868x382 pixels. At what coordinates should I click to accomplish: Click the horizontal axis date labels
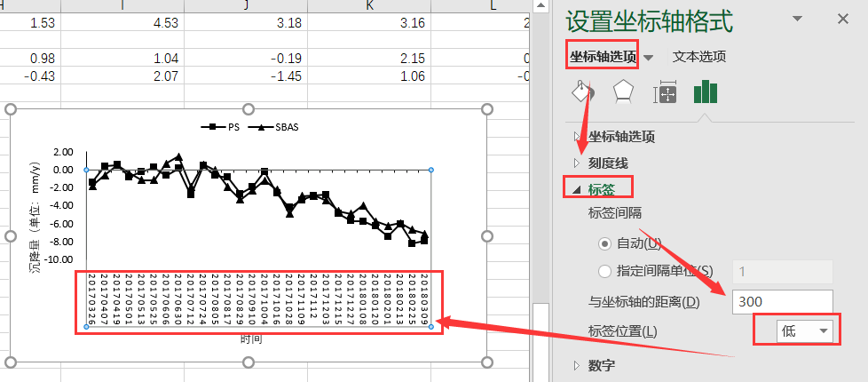259,299
